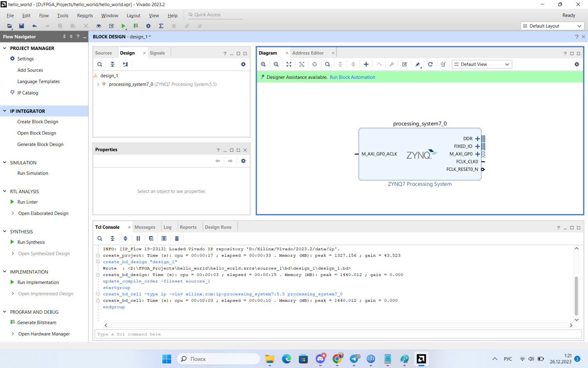Open the Default View dropdown

coord(482,64)
